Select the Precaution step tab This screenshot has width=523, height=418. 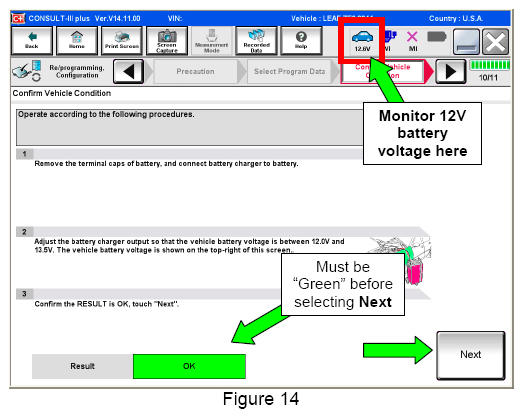tap(195, 71)
